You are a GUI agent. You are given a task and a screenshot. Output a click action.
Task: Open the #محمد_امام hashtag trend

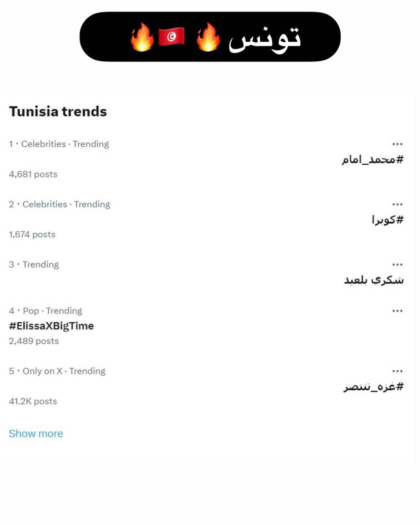(x=372, y=159)
